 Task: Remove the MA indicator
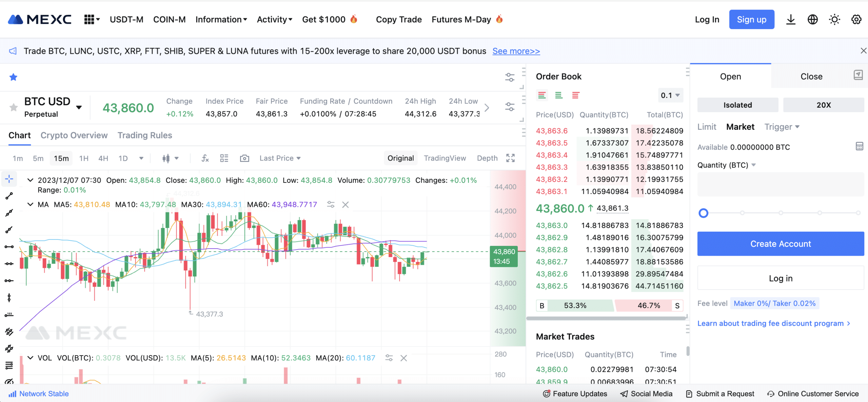346,205
